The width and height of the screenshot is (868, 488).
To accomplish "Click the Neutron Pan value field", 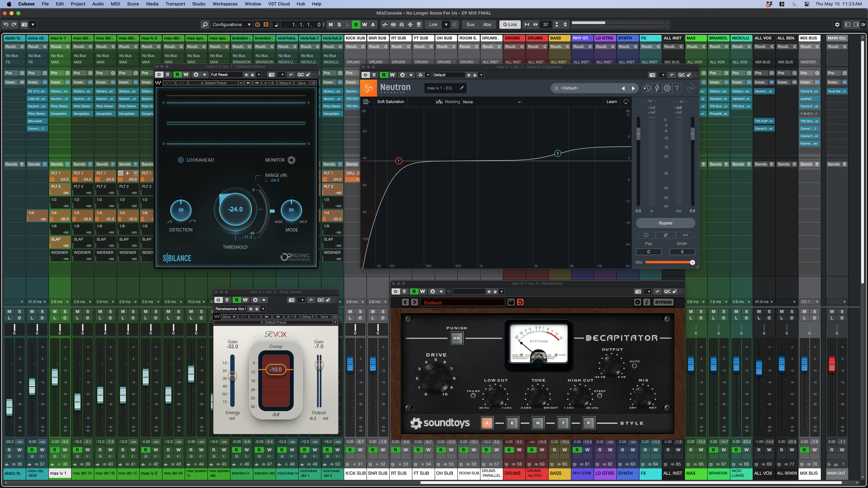I will tap(648, 252).
